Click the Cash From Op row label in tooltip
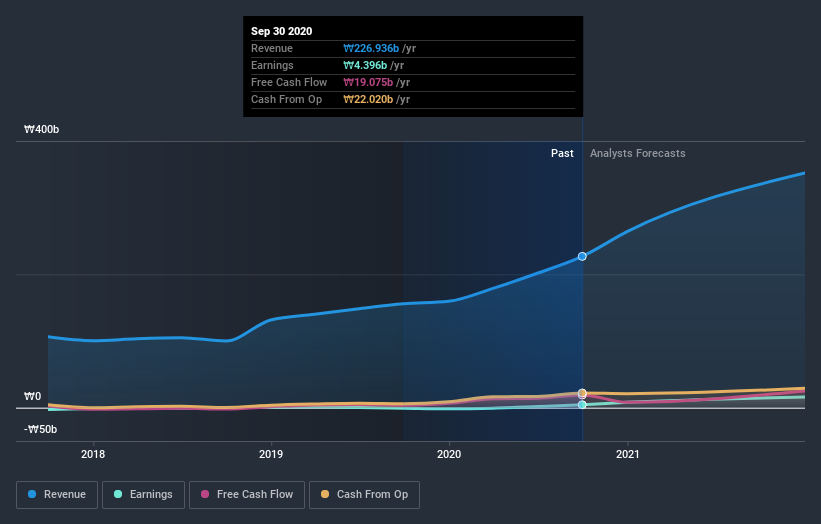 (286, 99)
